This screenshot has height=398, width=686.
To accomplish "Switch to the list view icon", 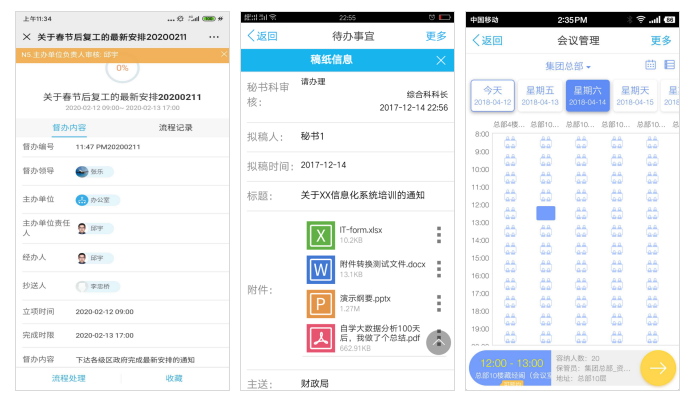I will pyautogui.click(x=669, y=65).
